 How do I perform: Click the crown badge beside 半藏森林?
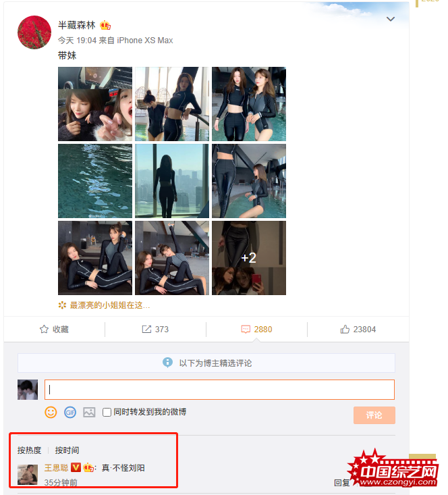[x=105, y=25]
